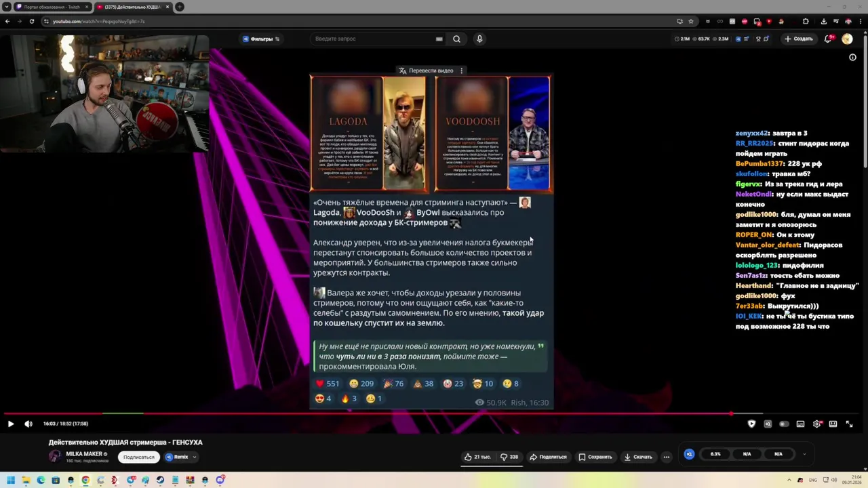Open the MILKA MAKER channel name

point(84,453)
